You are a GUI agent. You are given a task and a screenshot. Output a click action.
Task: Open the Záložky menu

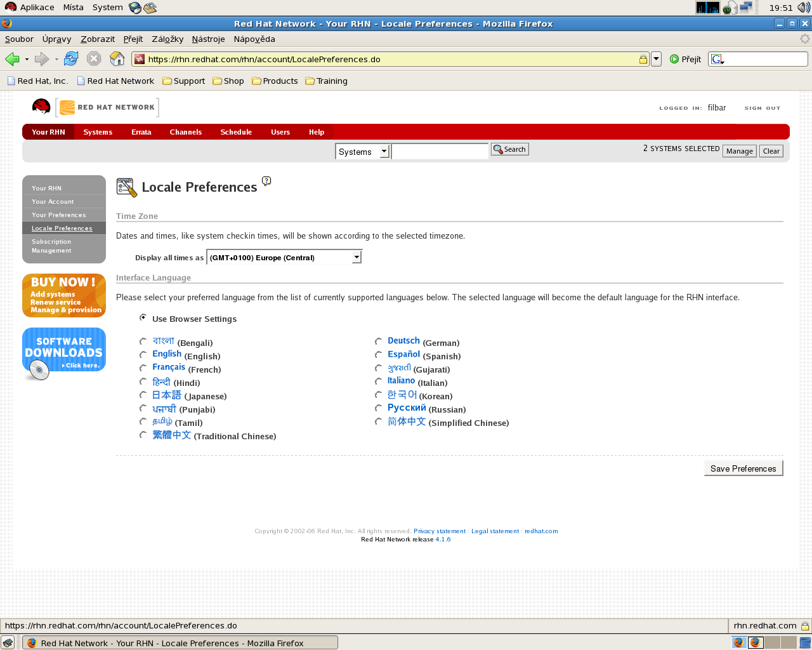[x=167, y=39]
